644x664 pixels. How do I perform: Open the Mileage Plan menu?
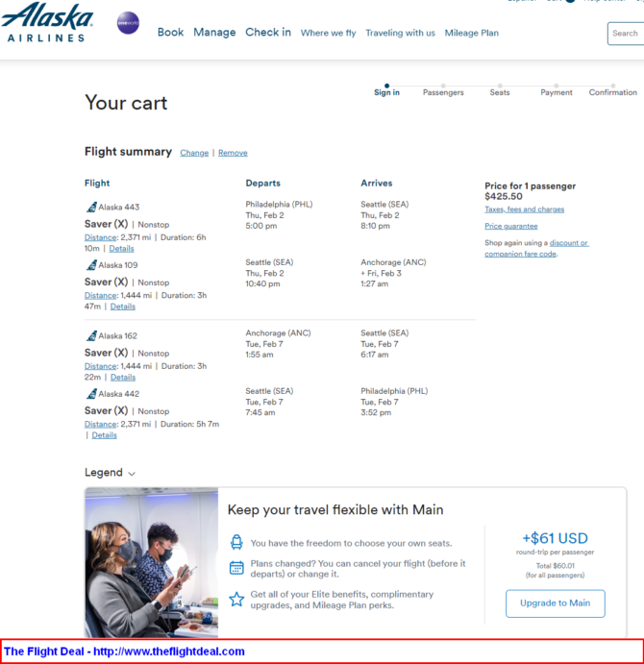tap(472, 33)
